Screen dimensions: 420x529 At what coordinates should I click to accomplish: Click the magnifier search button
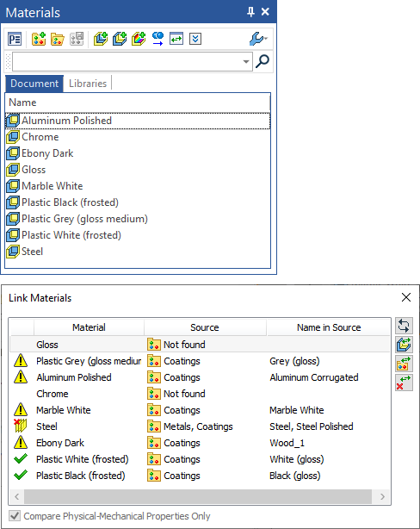click(x=262, y=61)
